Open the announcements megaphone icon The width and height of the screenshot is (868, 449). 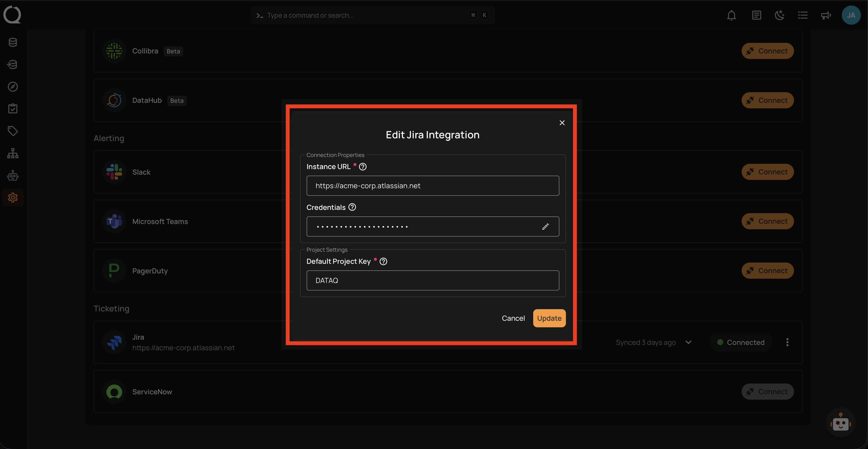(826, 15)
